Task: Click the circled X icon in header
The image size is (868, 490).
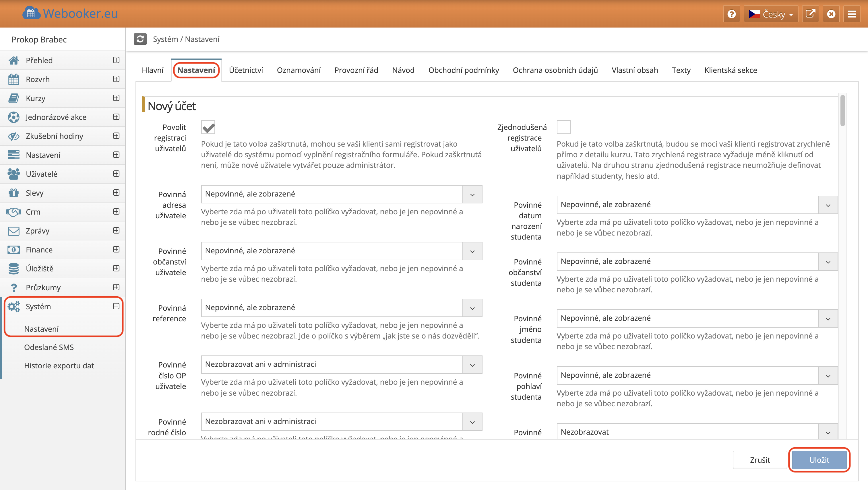Action: (x=831, y=14)
